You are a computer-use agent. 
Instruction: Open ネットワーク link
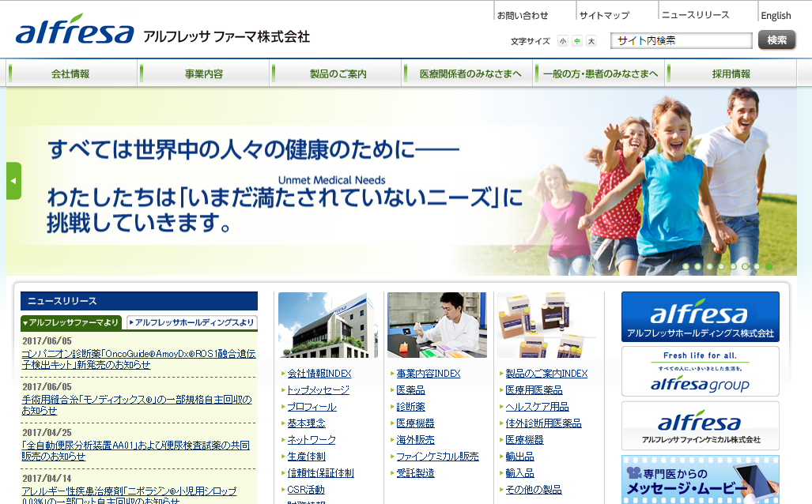click(312, 440)
